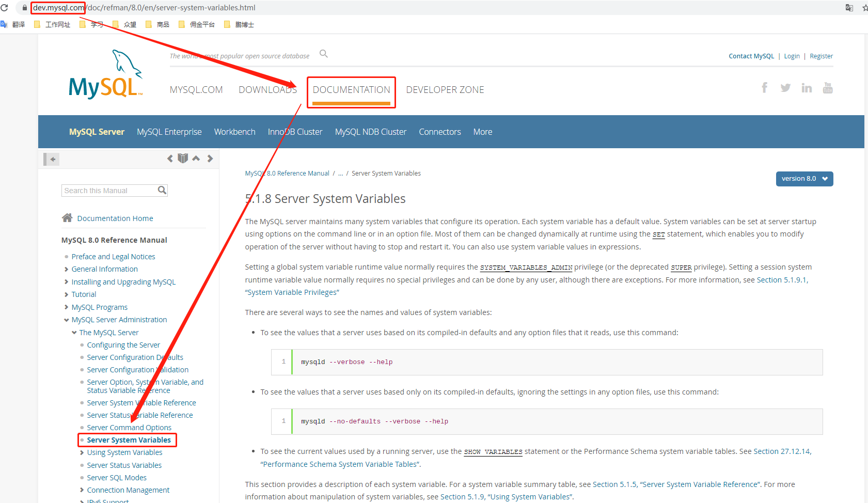Viewport: 868px width, 503px height.
Task: Click in the Search this Manual field
Action: [x=109, y=191]
